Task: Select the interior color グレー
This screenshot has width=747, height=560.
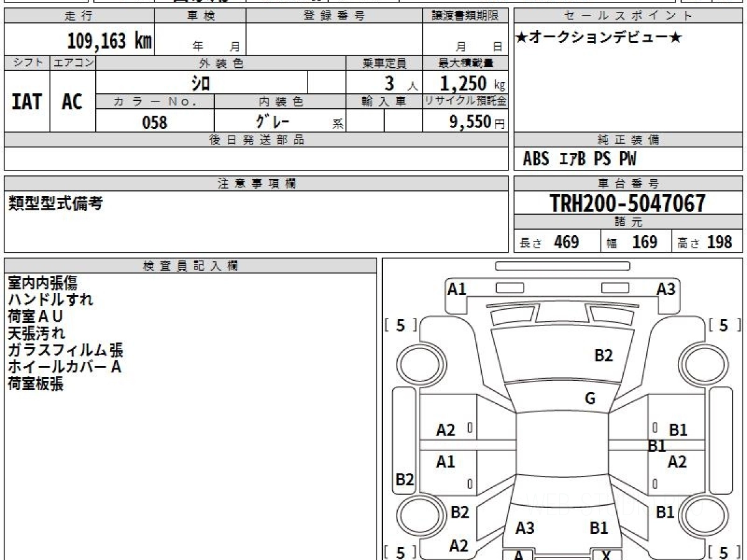Action: [x=273, y=121]
